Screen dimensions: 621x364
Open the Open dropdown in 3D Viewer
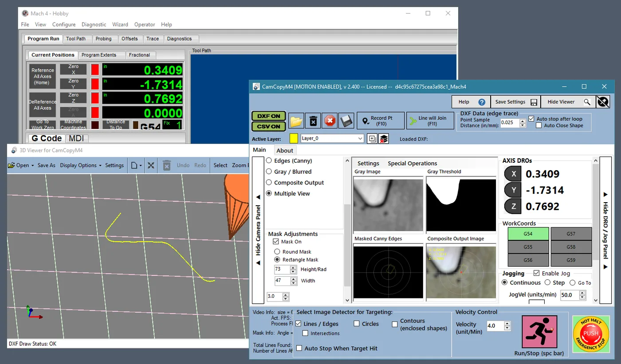pos(20,165)
